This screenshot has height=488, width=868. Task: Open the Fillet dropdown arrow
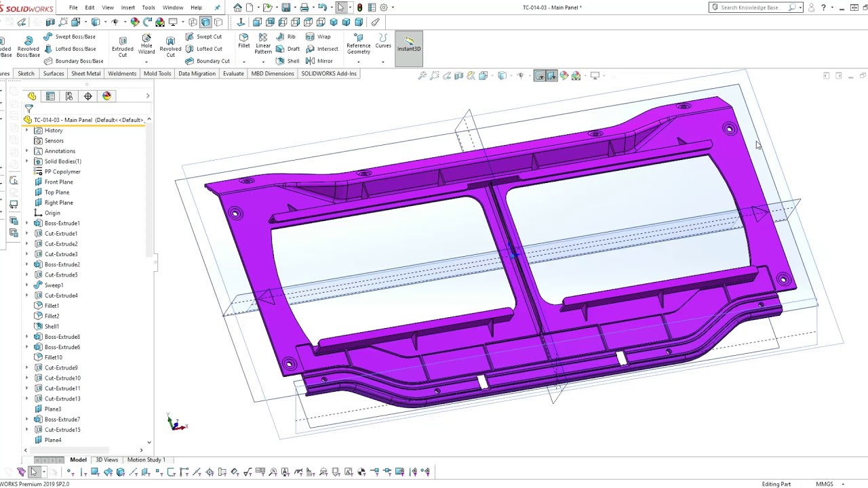click(x=244, y=62)
